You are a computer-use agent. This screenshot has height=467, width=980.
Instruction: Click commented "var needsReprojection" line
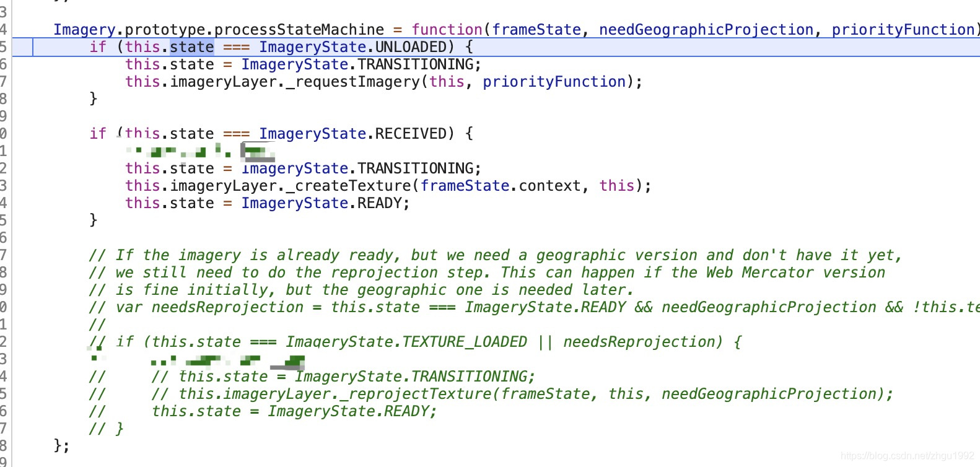coord(534,307)
